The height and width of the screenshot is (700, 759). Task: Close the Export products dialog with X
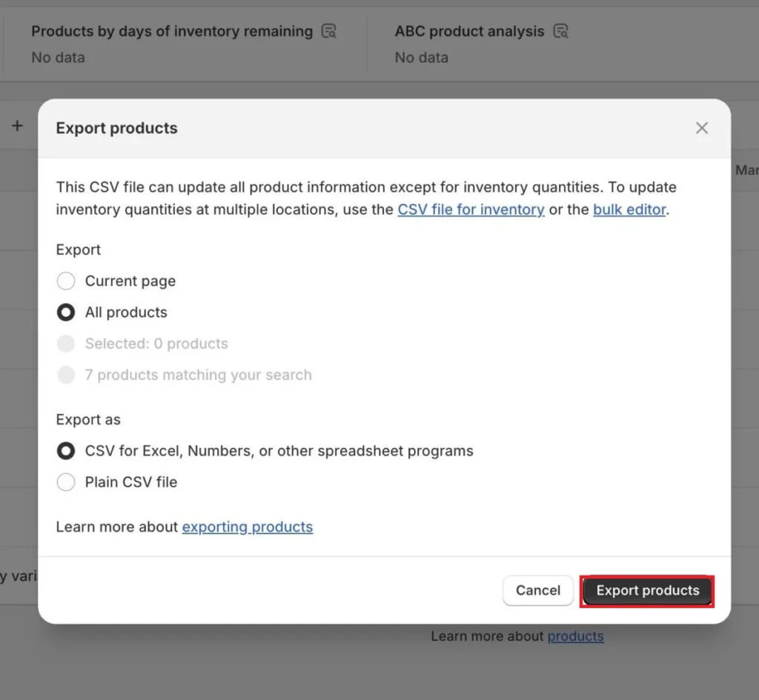click(x=701, y=128)
